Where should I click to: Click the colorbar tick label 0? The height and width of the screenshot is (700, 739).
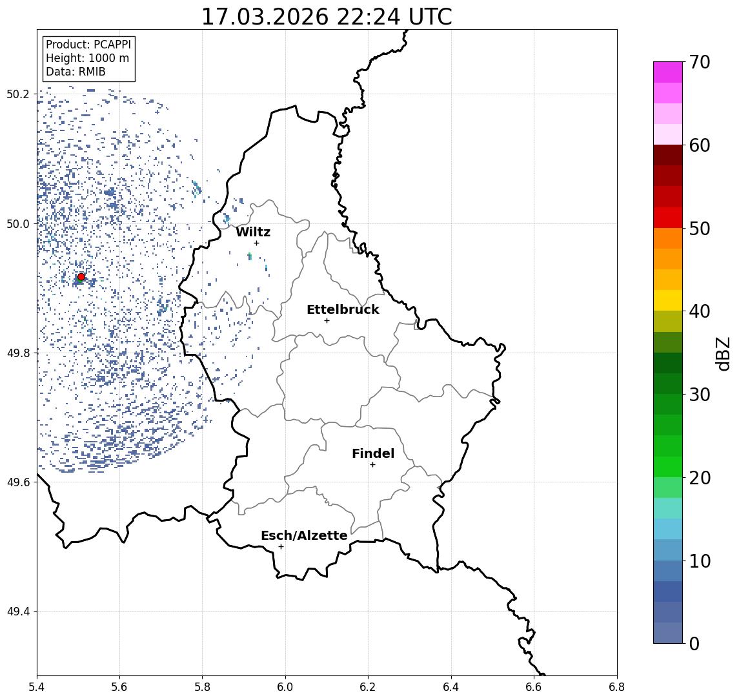[x=694, y=643]
